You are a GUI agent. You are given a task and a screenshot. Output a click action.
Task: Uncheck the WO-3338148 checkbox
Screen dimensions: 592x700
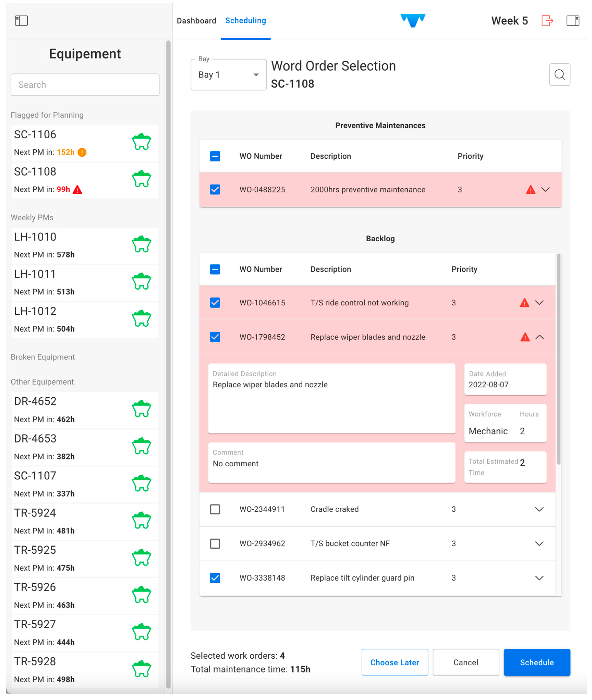pyautogui.click(x=215, y=578)
